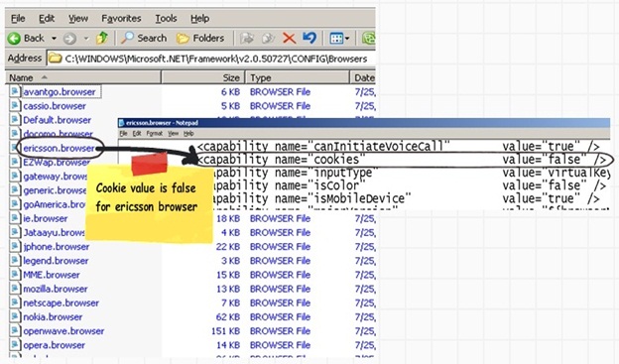Click the file icon beside nokia.browser
619x364 pixels.
coord(15,316)
